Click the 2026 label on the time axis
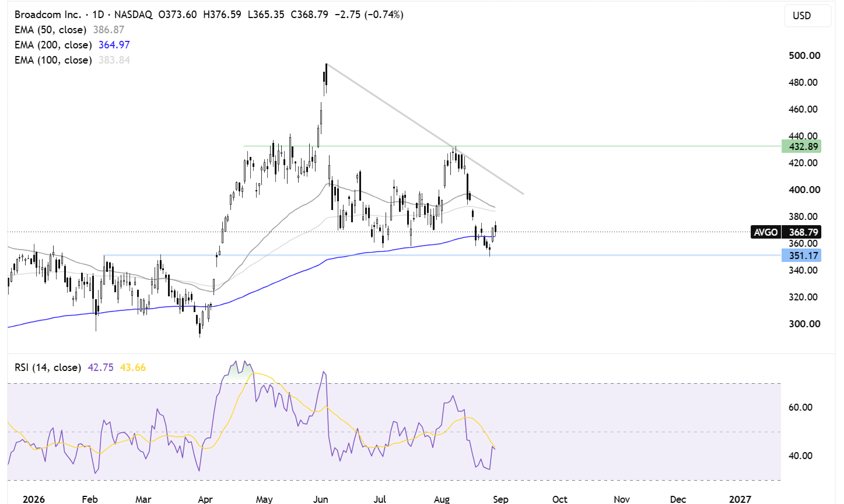 (34, 499)
